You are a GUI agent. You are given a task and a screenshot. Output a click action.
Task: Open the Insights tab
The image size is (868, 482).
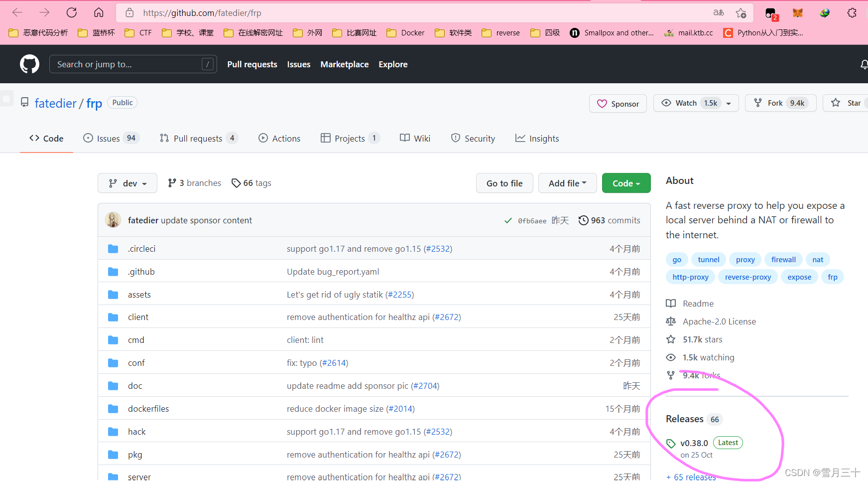tap(537, 139)
